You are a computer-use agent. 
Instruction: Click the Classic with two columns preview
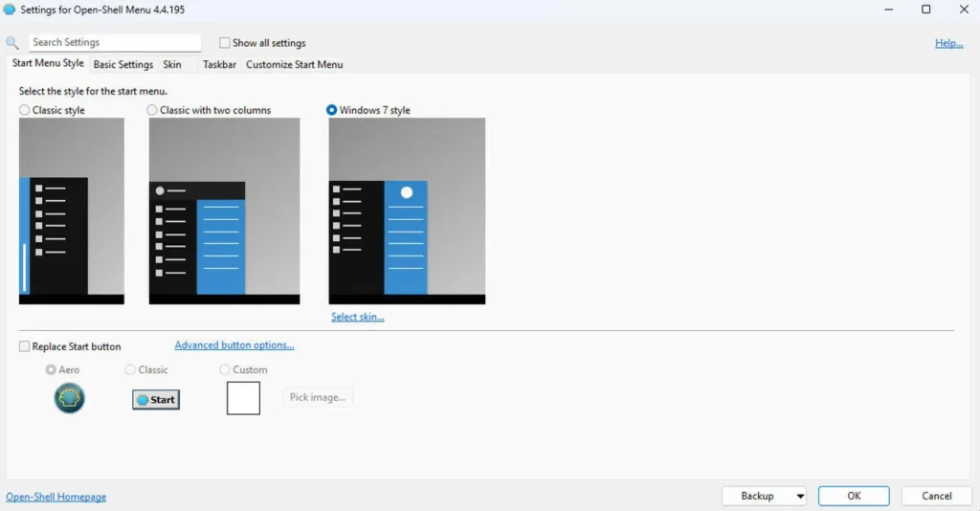(x=224, y=211)
